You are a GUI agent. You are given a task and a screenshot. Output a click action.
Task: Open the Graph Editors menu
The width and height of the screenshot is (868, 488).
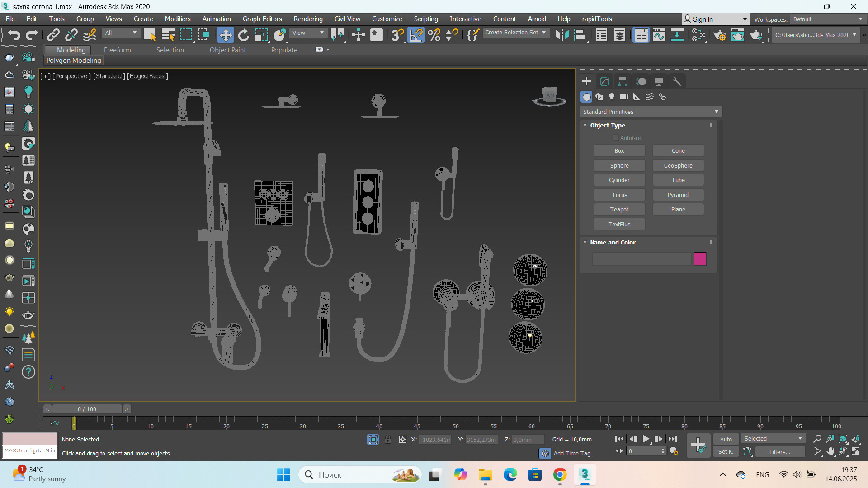pyautogui.click(x=262, y=19)
